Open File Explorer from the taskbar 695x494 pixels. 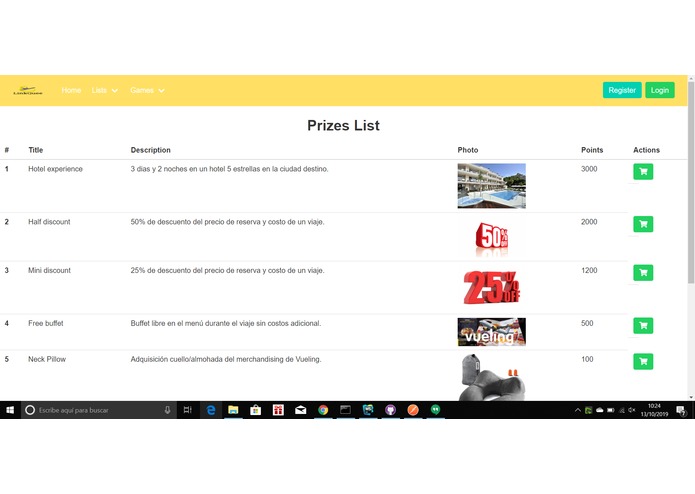pos(233,410)
